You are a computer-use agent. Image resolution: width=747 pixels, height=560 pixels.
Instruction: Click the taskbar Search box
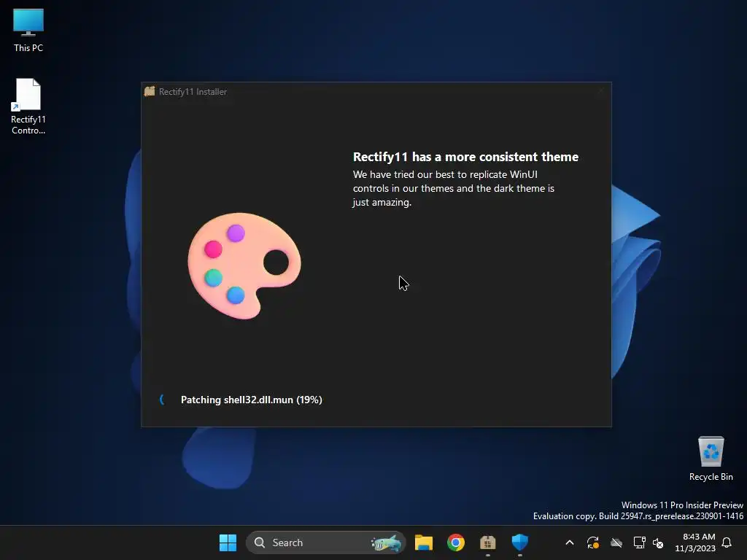[x=325, y=542]
